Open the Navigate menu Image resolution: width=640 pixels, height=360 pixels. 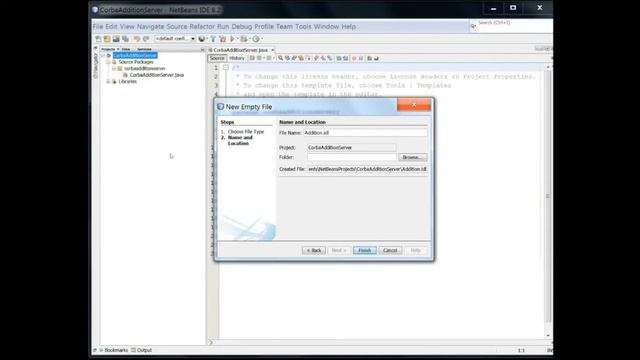[x=150, y=27]
